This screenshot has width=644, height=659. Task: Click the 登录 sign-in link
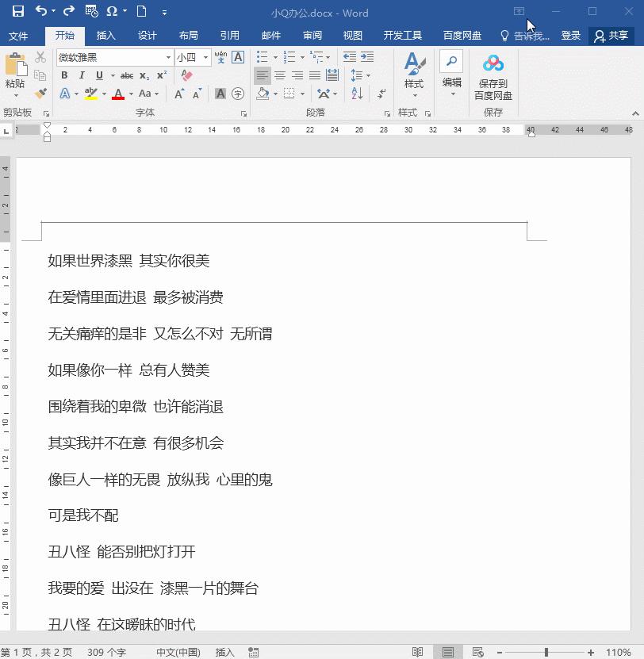click(570, 36)
